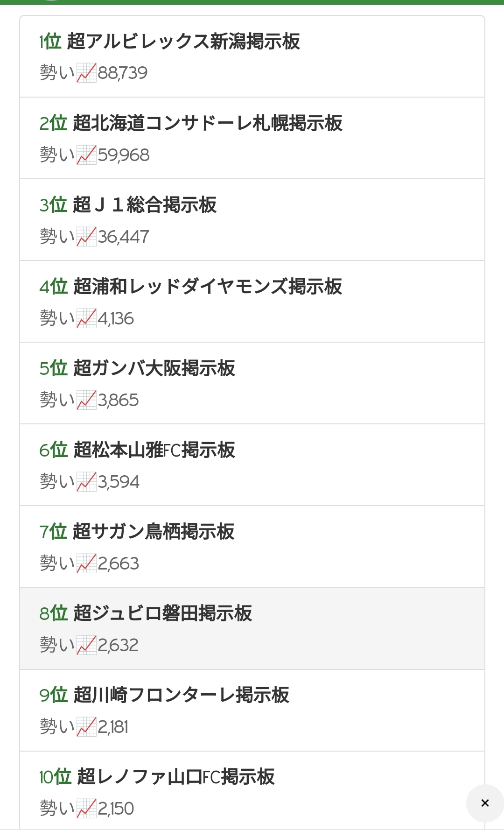Viewport: 504px width, 830px height.
Task: Open 超松本山雅FC掲示板 link
Action: (x=154, y=450)
